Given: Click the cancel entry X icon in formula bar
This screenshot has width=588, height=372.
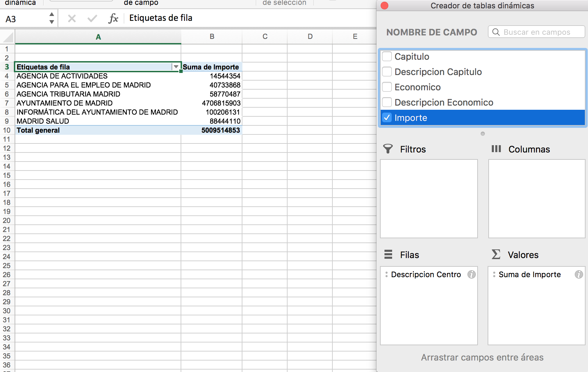Looking at the screenshot, I should coord(72,18).
